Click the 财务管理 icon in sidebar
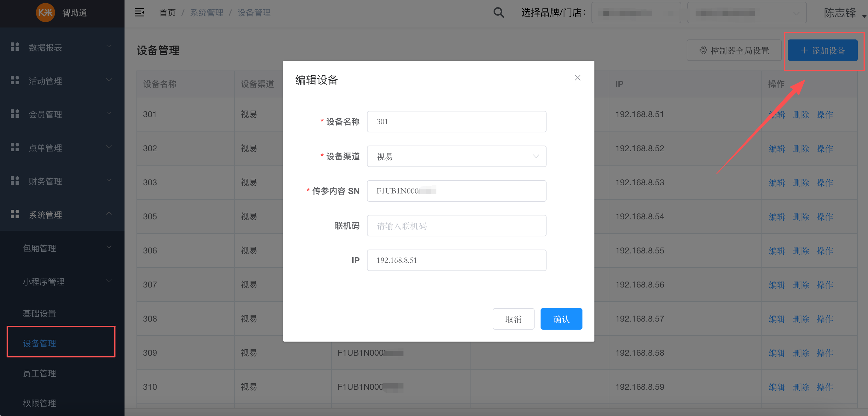Screen dimensions: 868x416 [x=15, y=181]
